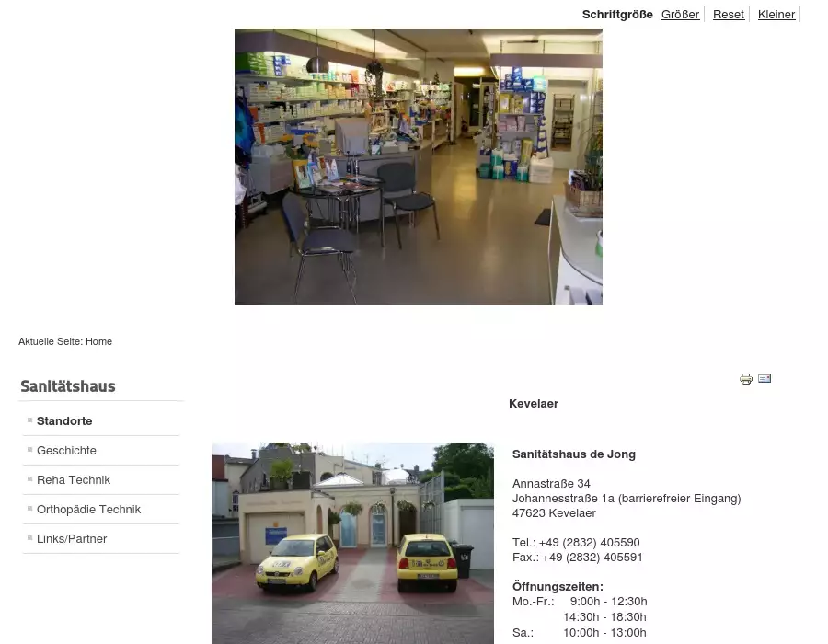Click the Tel. phone number line
Image resolution: width=828 pixels, height=644 pixels.
(575, 543)
